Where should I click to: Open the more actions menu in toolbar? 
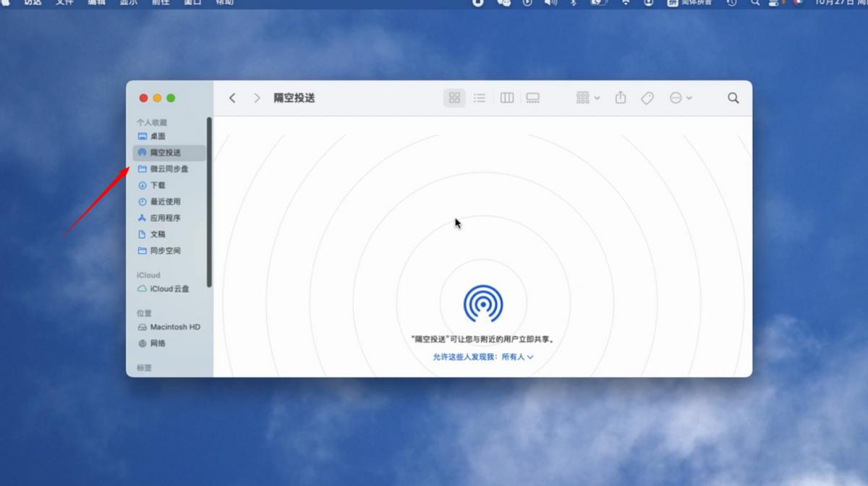coord(678,98)
